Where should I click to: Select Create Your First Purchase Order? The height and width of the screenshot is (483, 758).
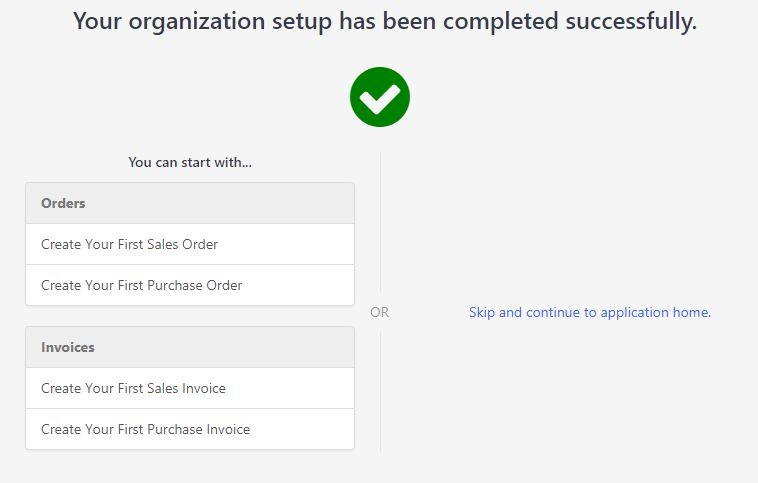pos(190,285)
